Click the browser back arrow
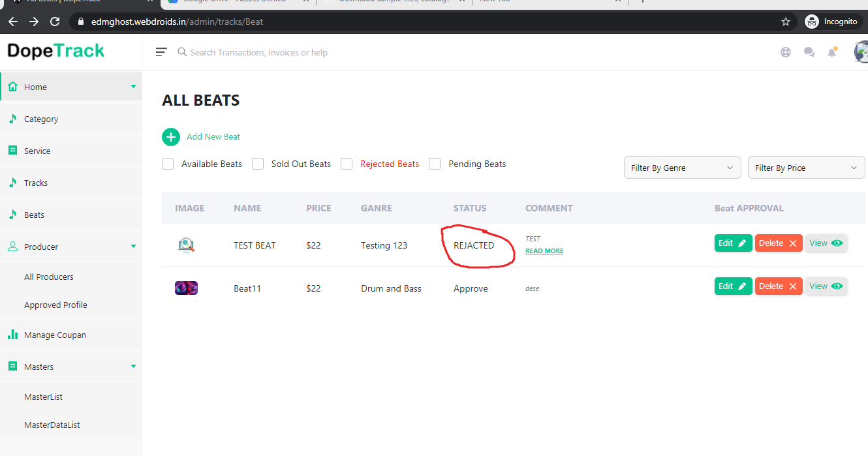868x456 pixels. pyautogui.click(x=13, y=22)
